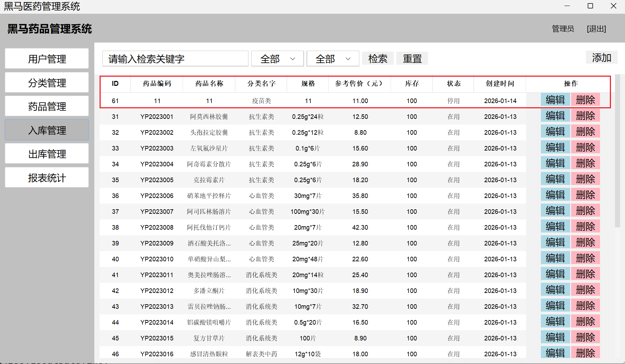Expand the first 全部 dropdown
Image resolution: width=625 pixels, height=364 pixels.
(x=277, y=59)
